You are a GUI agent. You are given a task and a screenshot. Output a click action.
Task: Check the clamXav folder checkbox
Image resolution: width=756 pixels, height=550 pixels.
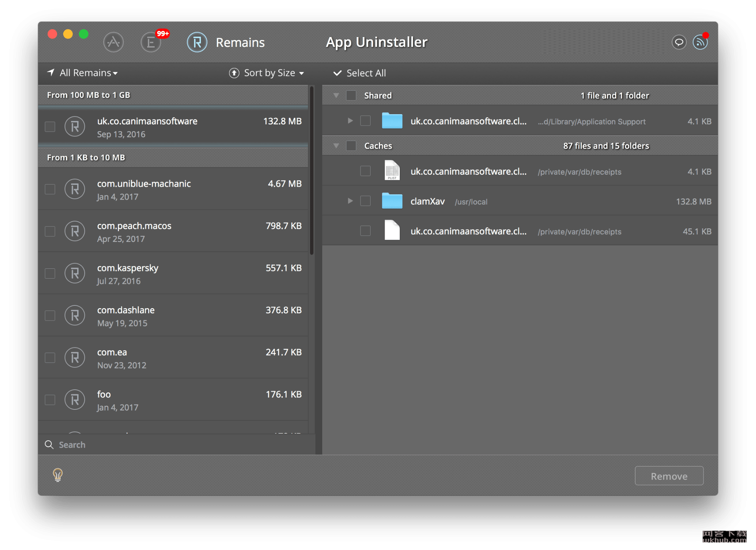tap(365, 201)
